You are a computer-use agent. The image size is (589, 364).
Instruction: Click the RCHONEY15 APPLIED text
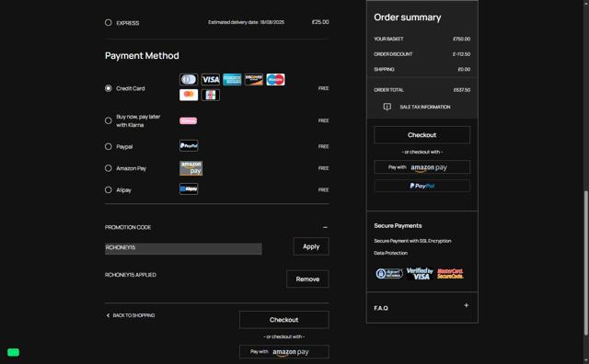(131, 275)
